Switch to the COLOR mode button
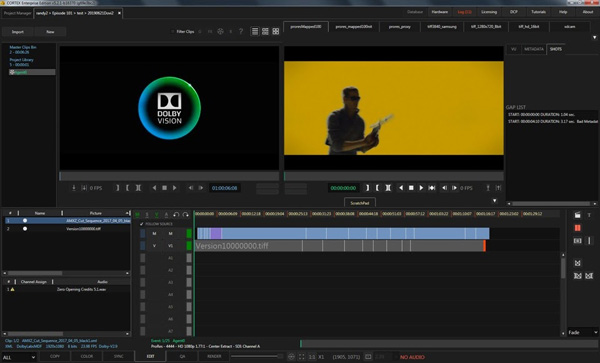Image resolution: width=600 pixels, height=363 pixels. 86,356
